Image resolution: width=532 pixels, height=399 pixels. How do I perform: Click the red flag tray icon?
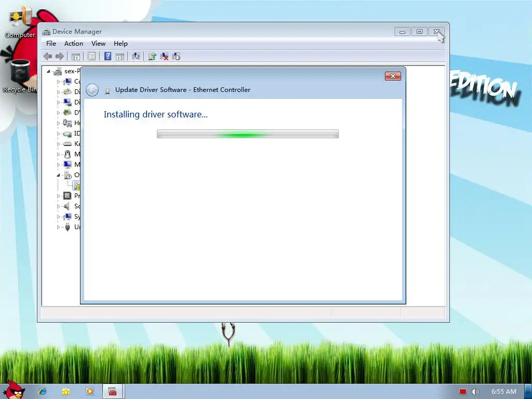pyautogui.click(x=463, y=392)
